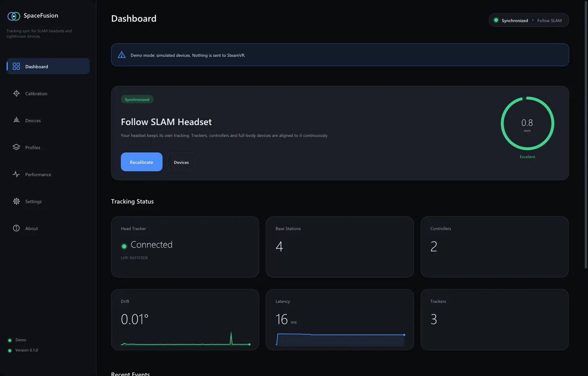Click the Performance pulse icon
Image resolution: width=588 pixels, height=376 pixels.
(x=16, y=174)
